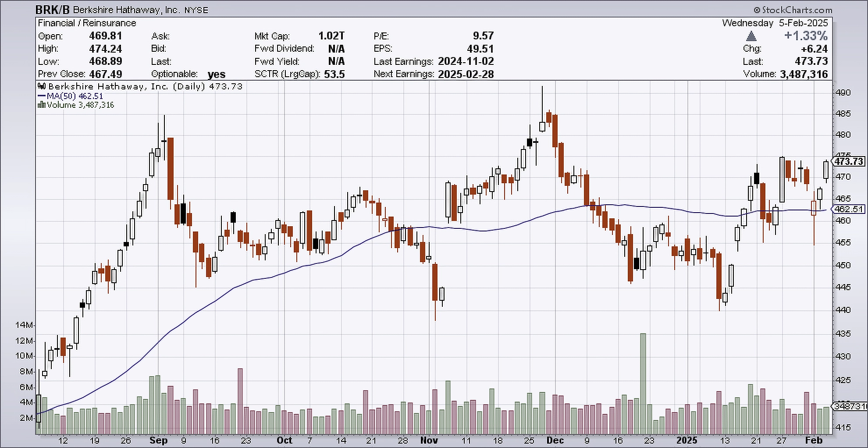Click the Wednesday 5-Feb-2025 date
The image size is (868, 448).
(x=775, y=23)
